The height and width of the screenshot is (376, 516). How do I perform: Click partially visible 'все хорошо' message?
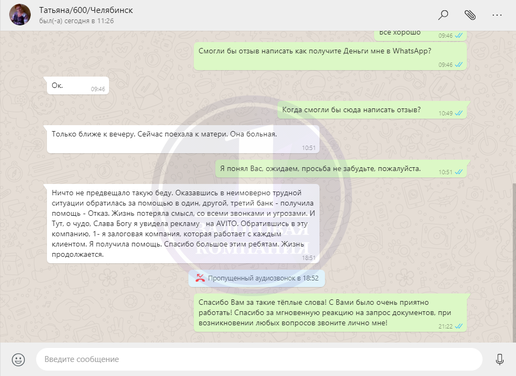(x=420, y=36)
